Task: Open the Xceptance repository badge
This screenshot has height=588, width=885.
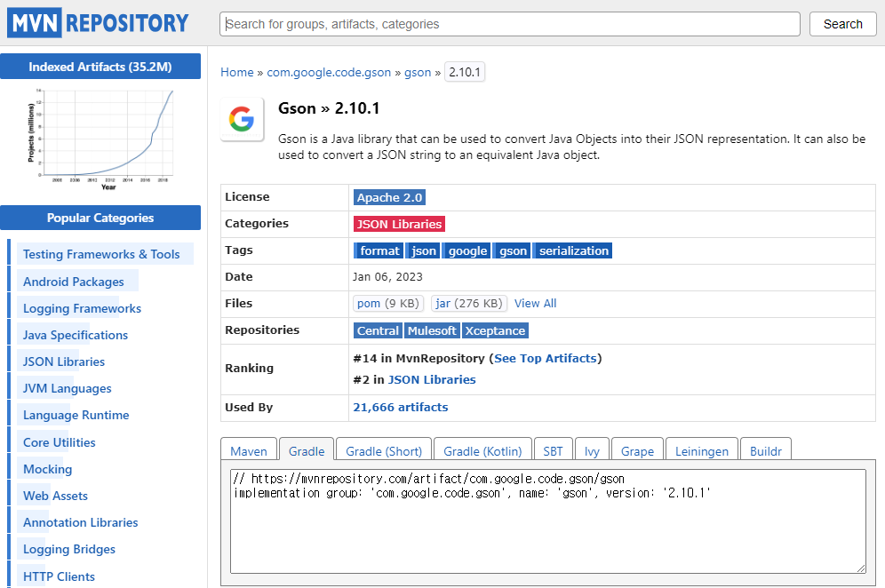Action: click(495, 330)
